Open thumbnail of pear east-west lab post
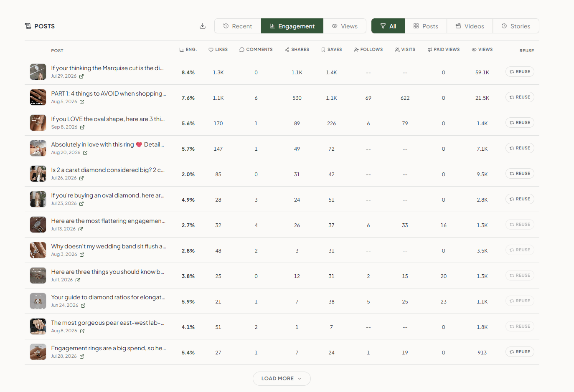 (x=38, y=326)
